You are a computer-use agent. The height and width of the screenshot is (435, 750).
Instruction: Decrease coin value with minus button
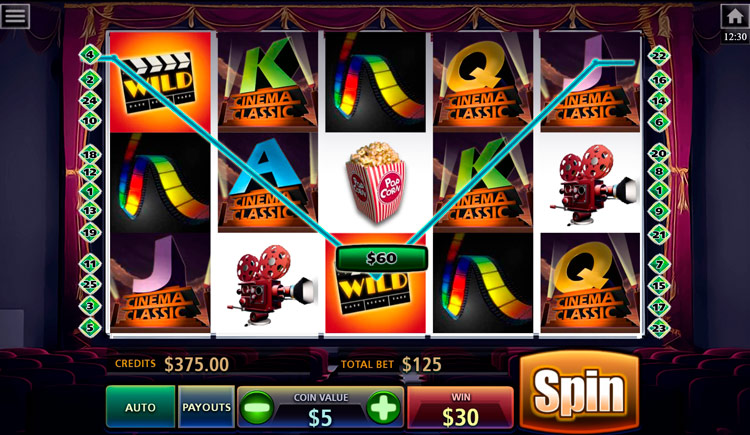(257, 408)
